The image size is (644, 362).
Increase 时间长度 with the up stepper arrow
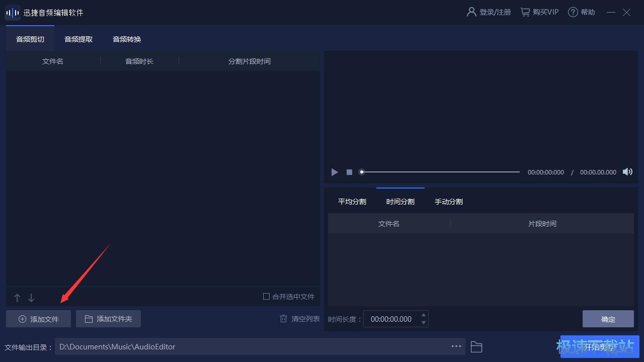(423, 316)
